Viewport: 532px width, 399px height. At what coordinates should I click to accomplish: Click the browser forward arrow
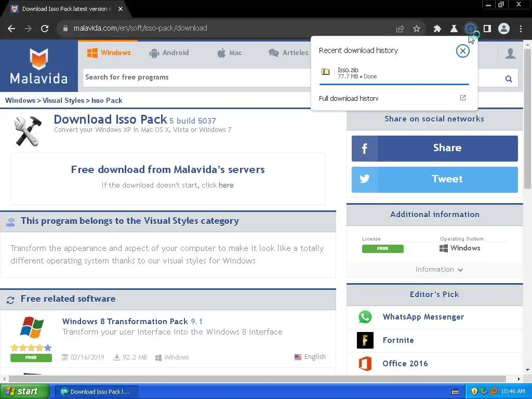[x=28, y=29]
